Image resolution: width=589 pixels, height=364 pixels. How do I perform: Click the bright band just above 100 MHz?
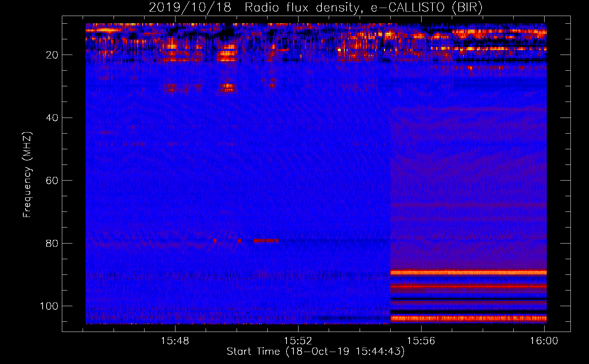[x=469, y=318]
